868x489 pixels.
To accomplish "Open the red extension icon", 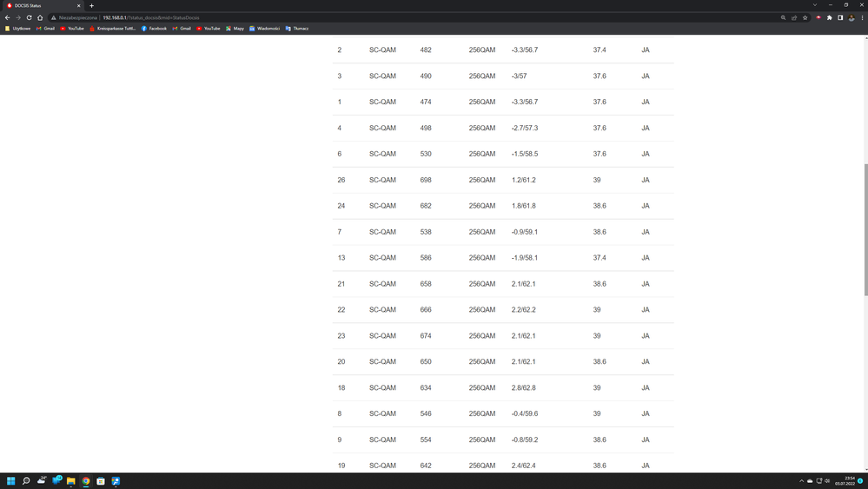I will click(818, 17).
